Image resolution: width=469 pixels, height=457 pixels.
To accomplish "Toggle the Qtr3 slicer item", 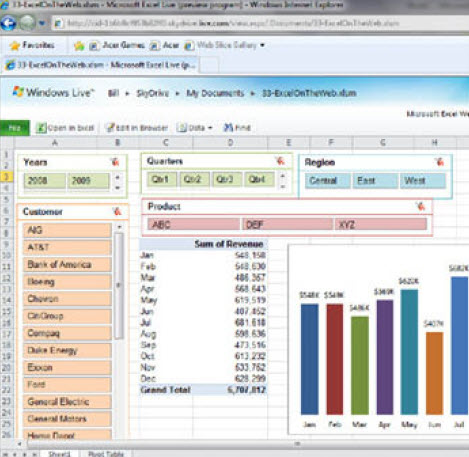I will (x=226, y=179).
